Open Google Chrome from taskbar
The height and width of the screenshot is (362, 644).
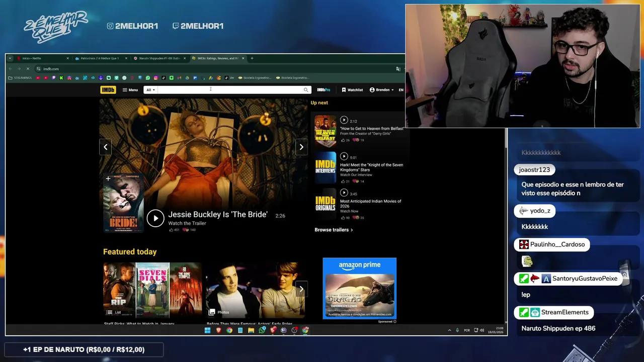tap(229, 330)
